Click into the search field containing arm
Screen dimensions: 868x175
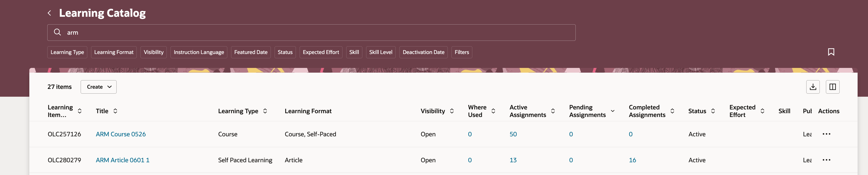[311, 33]
